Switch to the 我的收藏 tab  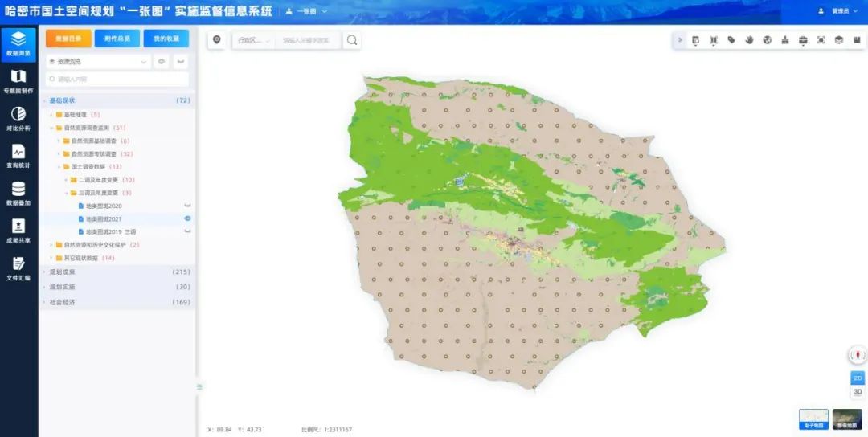(166, 39)
